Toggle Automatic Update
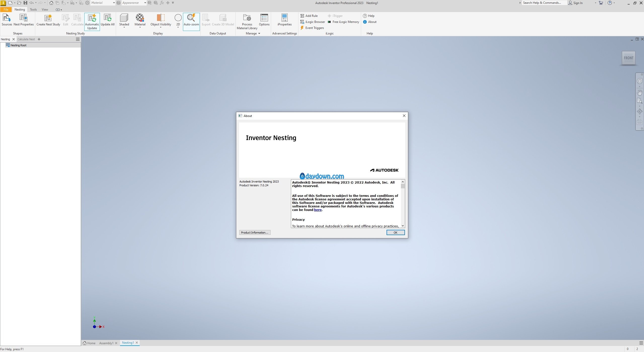 pos(92,22)
